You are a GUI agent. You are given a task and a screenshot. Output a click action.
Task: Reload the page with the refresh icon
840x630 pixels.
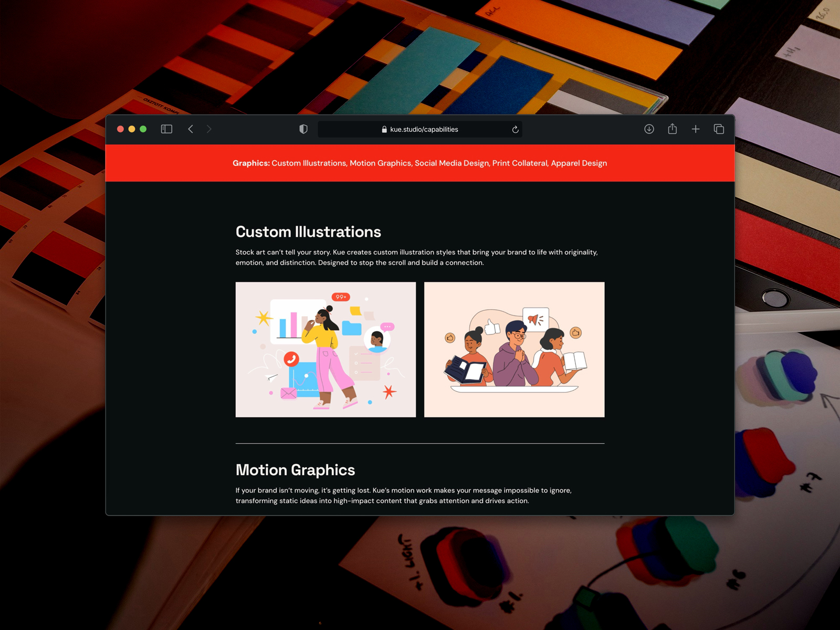515,130
